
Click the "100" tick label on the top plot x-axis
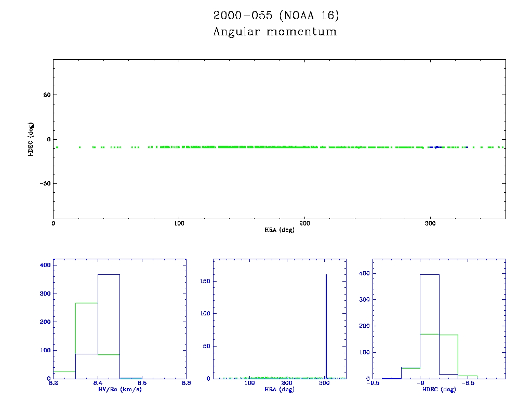point(179,223)
